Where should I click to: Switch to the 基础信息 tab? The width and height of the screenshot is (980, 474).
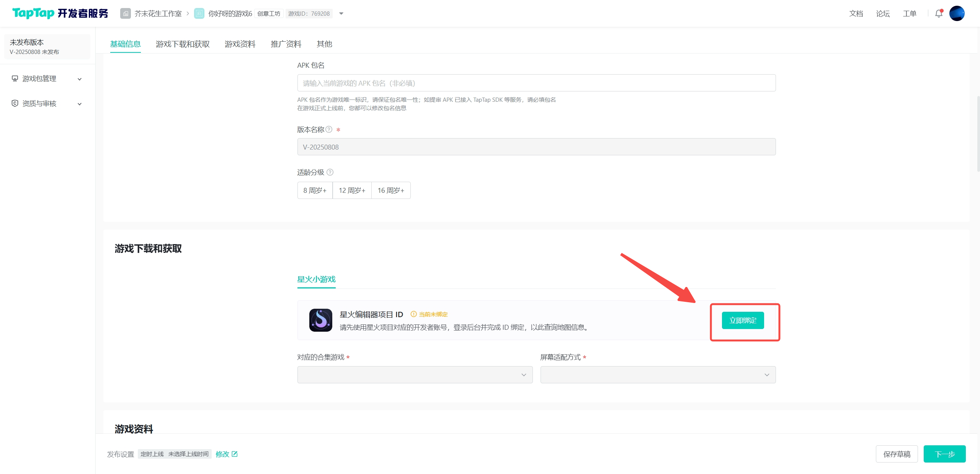point(126,44)
